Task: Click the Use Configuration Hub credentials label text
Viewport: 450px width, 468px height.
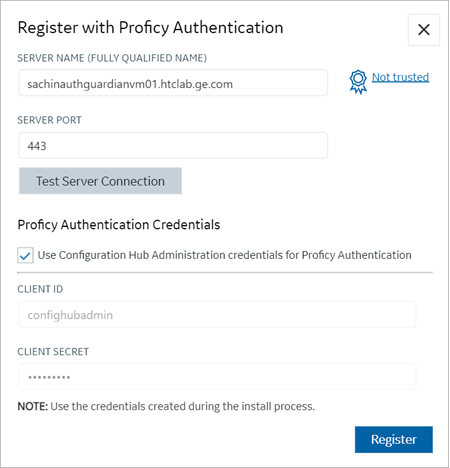Action: tap(224, 255)
